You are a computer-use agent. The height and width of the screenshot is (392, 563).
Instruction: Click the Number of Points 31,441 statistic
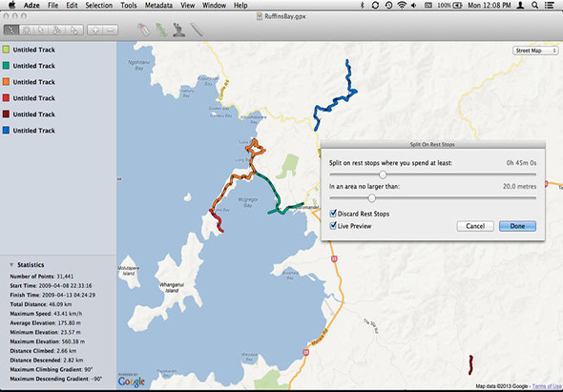click(42, 277)
